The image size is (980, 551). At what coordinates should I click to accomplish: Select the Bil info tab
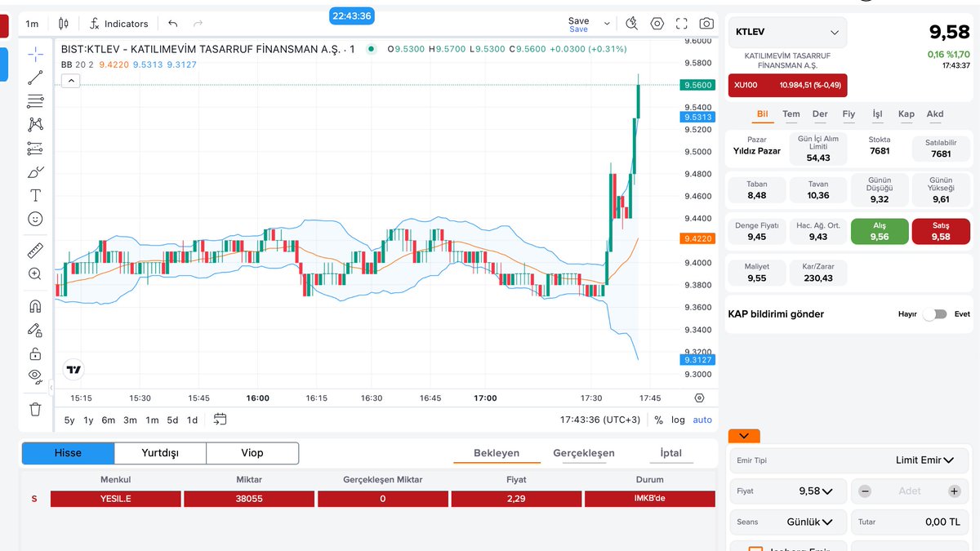tap(762, 114)
